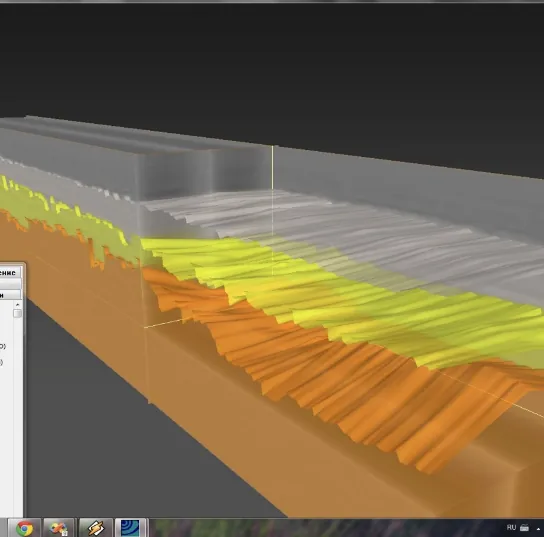This screenshot has height=537, width=544.
Task: Select the list entry below the "D)" item
Action: 1,363
